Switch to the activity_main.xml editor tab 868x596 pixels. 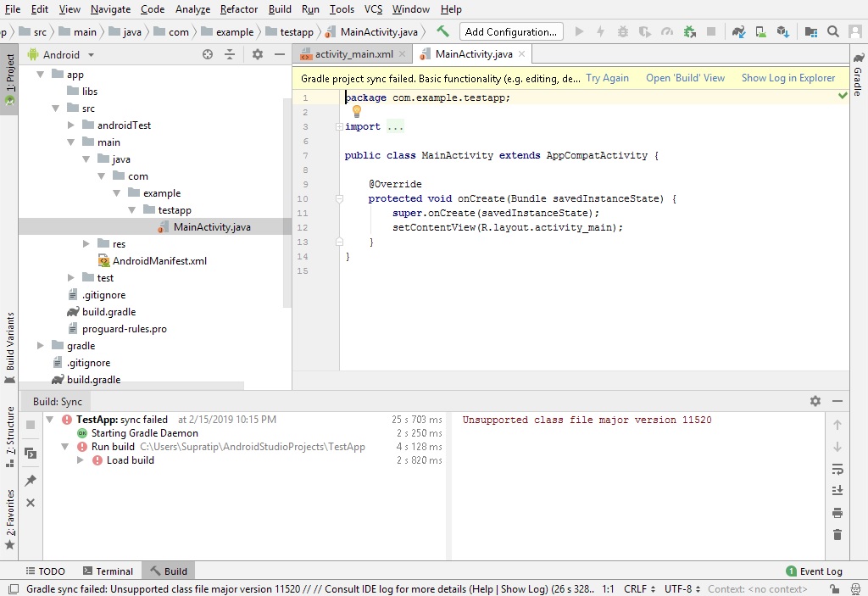tap(353, 54)
